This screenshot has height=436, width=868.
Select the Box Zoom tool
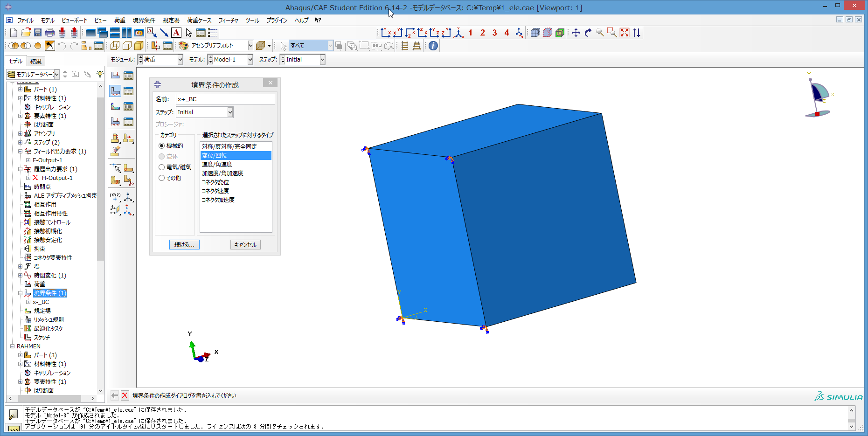click(612, 33)
